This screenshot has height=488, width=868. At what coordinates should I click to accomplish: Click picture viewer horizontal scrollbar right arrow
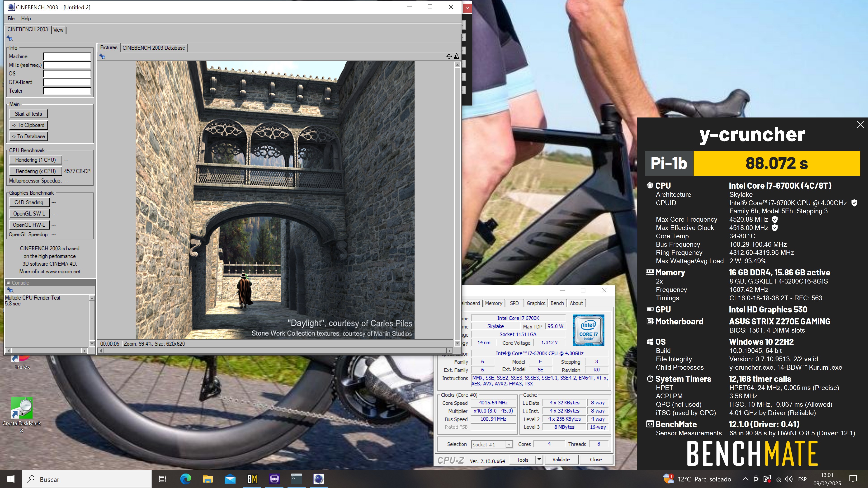449,351
